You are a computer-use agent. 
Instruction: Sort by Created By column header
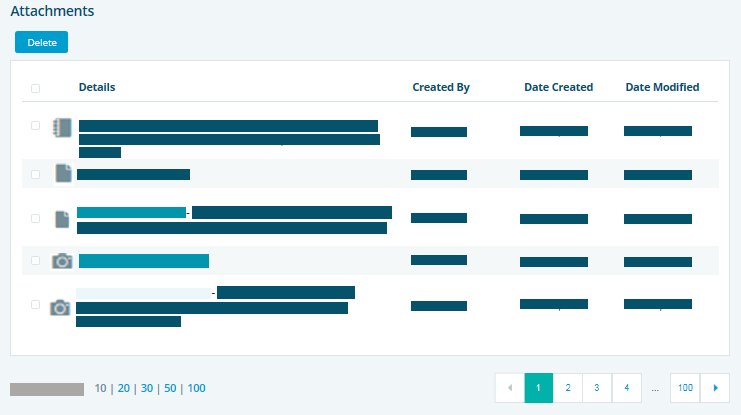tap(441, 87)
